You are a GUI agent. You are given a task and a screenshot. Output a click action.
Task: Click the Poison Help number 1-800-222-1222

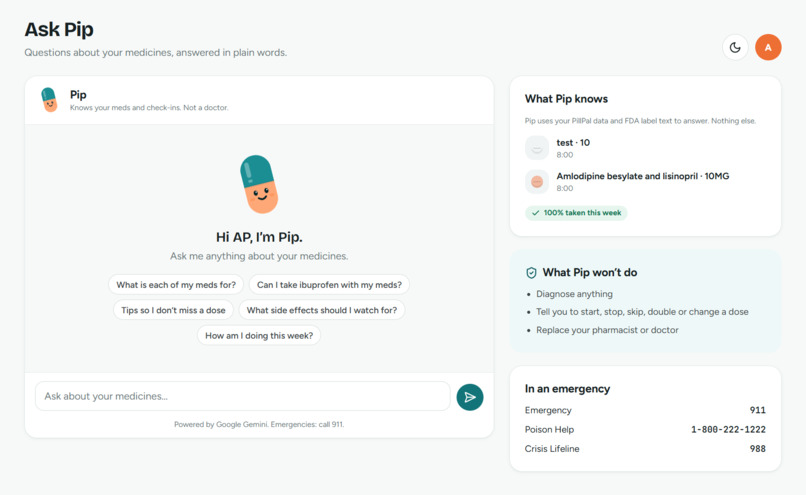click(728, 429)
